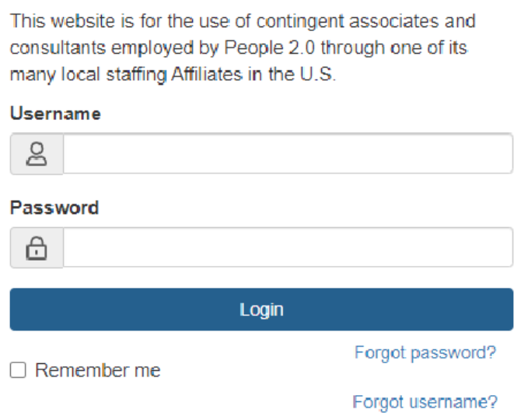Image resolution: width=521 pixels, height=420 pixels.
Task: Click the Remember me label text
Action: 98,371
